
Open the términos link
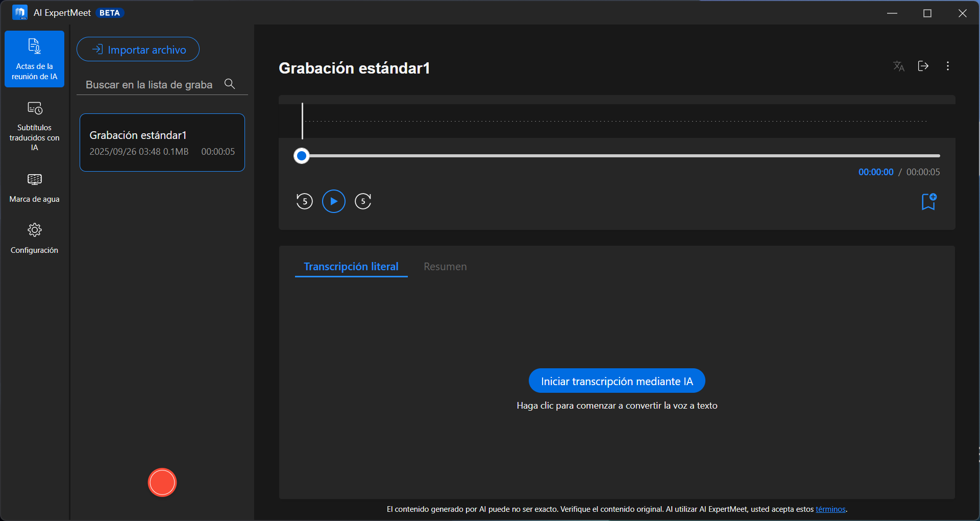click(830, 509)
